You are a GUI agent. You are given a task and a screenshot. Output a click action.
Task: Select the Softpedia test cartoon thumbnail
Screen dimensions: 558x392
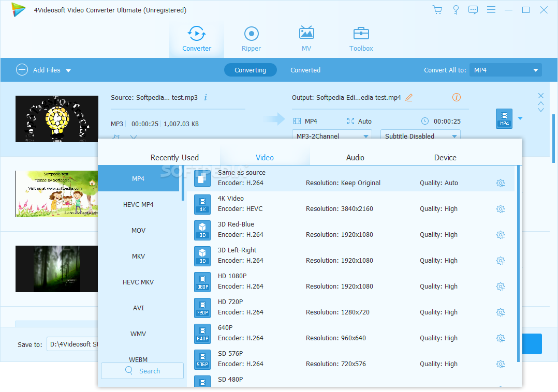(x=57, y=194)
